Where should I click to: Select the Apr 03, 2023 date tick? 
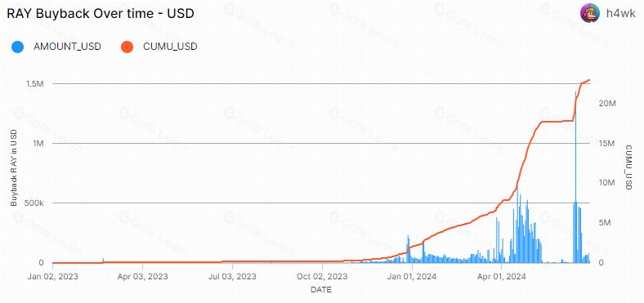coord(142,276)
